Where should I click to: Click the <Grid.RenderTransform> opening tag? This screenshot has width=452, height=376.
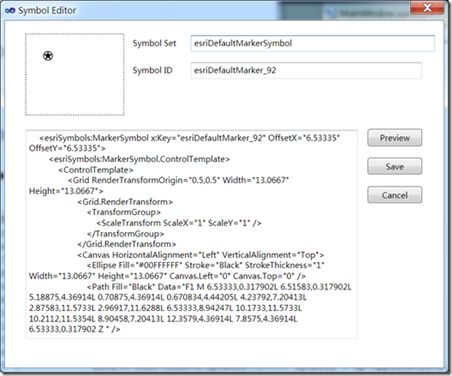pos(125,202)
